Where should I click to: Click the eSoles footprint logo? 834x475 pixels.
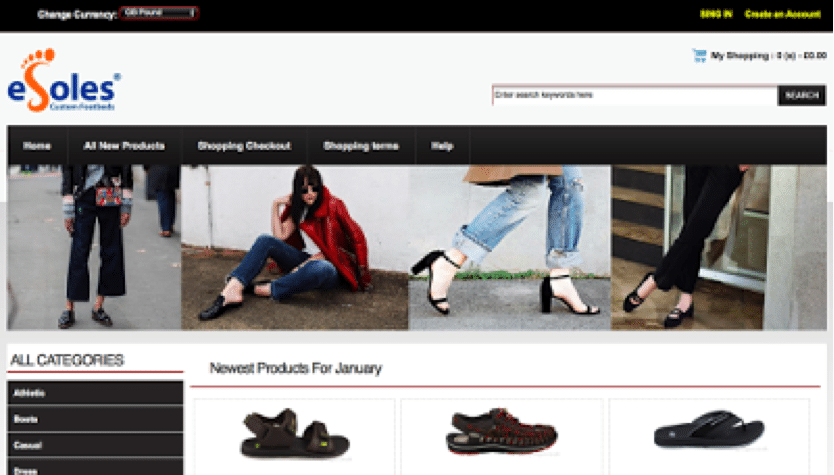64,80
